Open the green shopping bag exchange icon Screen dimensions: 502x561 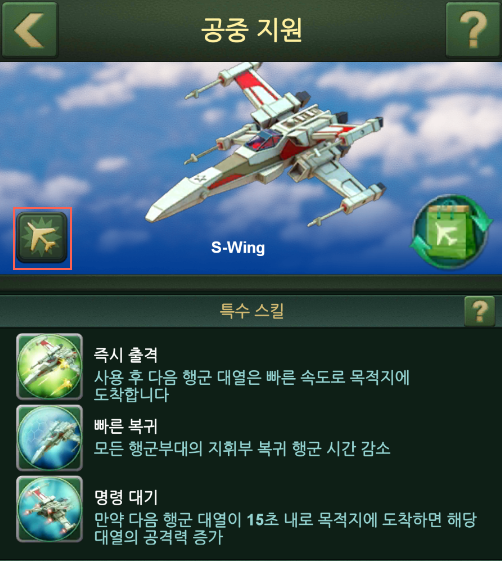[452, 232]
